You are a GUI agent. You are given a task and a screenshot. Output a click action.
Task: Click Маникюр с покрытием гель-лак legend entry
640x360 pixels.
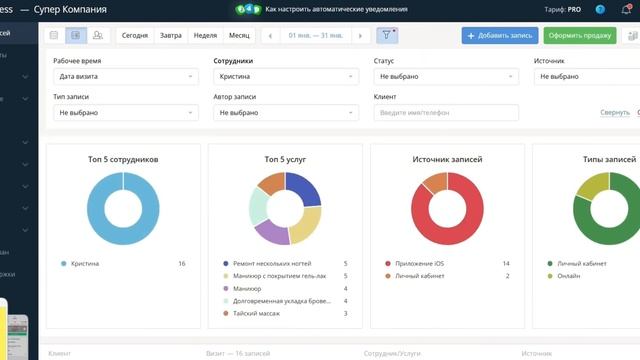280,276
